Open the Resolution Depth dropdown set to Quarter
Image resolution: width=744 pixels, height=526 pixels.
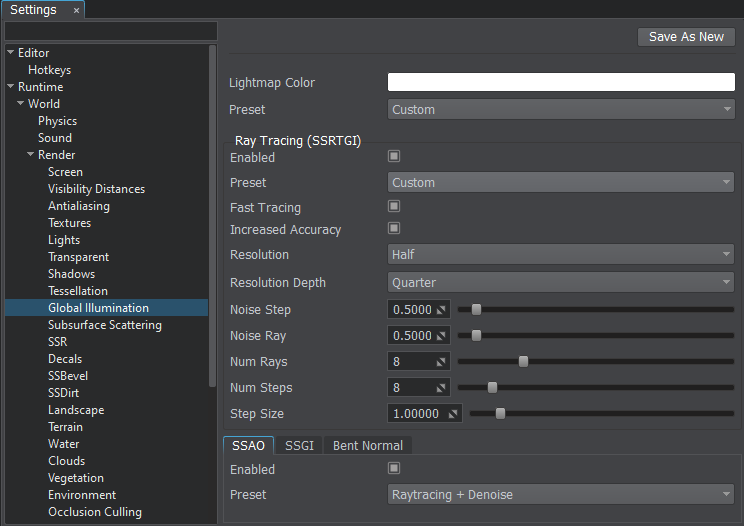click(x=561, y=283)
